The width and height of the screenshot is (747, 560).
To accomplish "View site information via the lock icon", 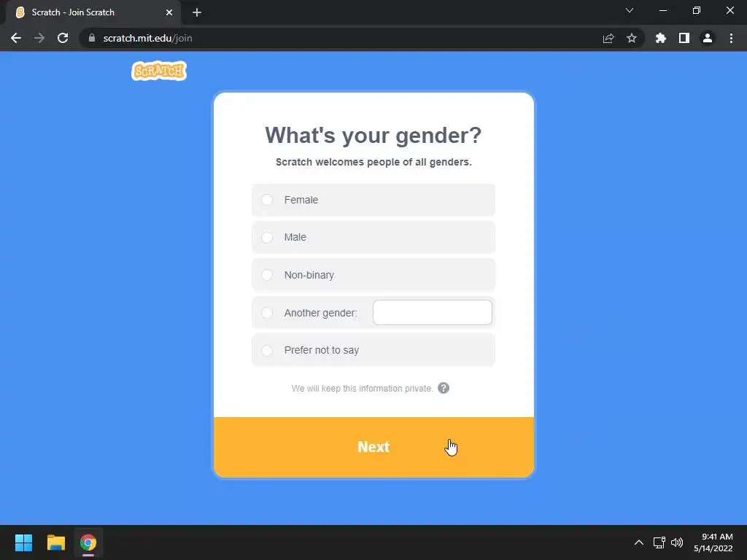I will (91, 38).
